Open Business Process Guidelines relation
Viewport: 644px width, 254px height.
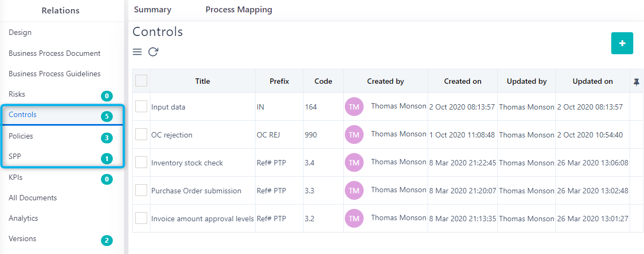point(54,74)
